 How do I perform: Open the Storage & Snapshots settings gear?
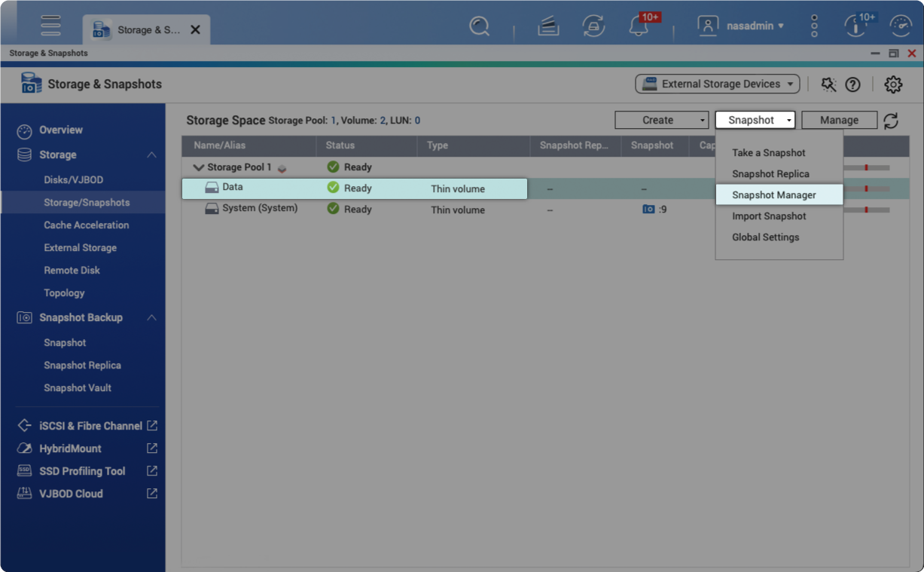pos(893,84)
